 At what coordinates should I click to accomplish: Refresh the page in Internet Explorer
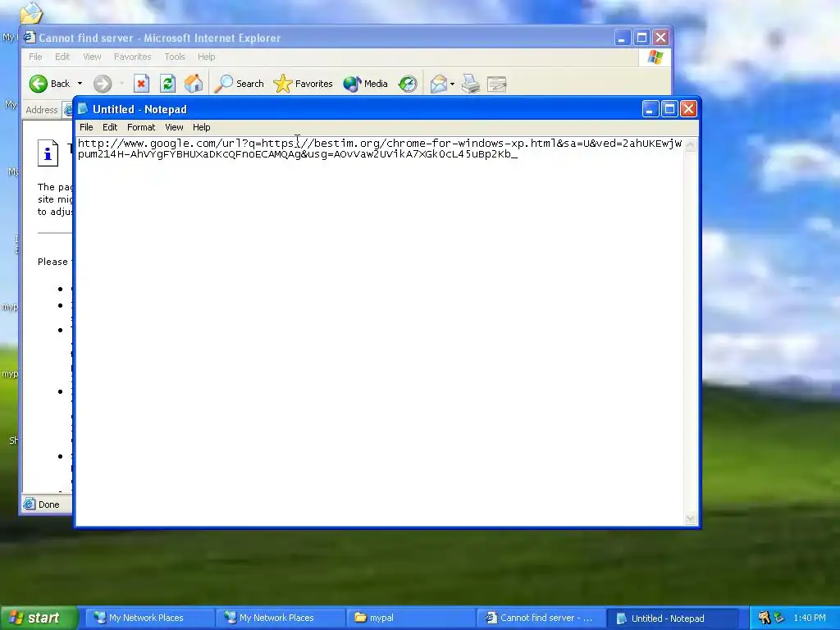coord(167,84)
